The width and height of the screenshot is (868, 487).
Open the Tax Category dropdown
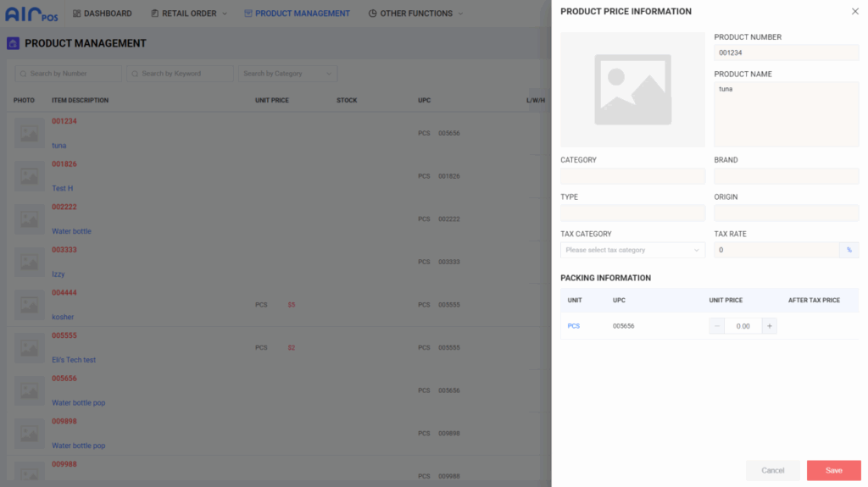632,250
